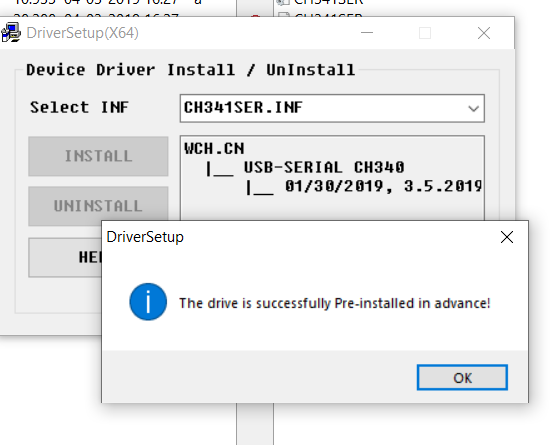Viewport: 554px width, 445px height.
Task: Close the DriverSetup(X64) main window
Action: pyautogui.click(x=484, y=33)
